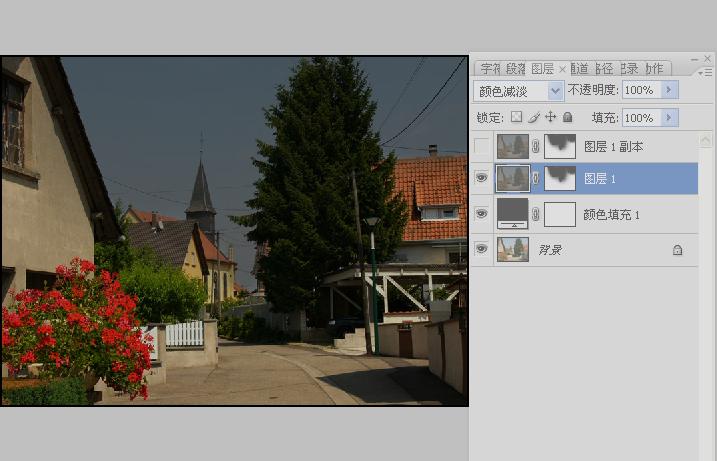The image size is (717, 461).
Task: Toggle lock transparent pixels icon
Action: [x=516, y=117]
